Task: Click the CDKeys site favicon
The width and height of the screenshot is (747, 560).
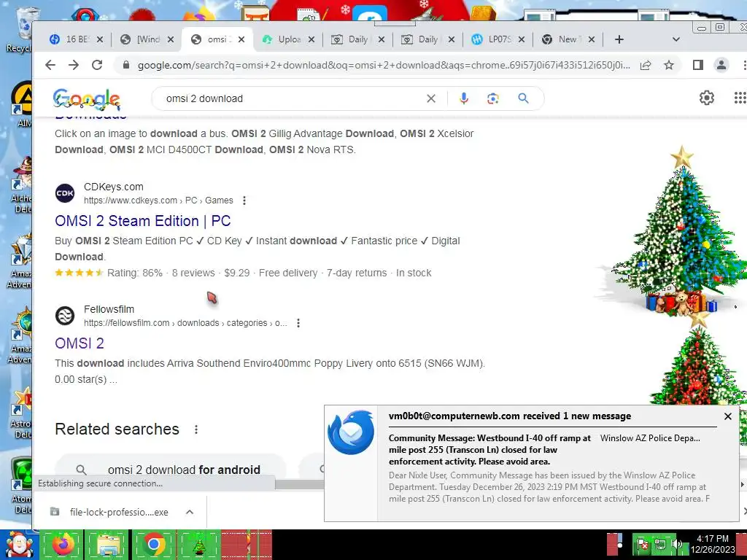Action: click(x=65, y=193)
